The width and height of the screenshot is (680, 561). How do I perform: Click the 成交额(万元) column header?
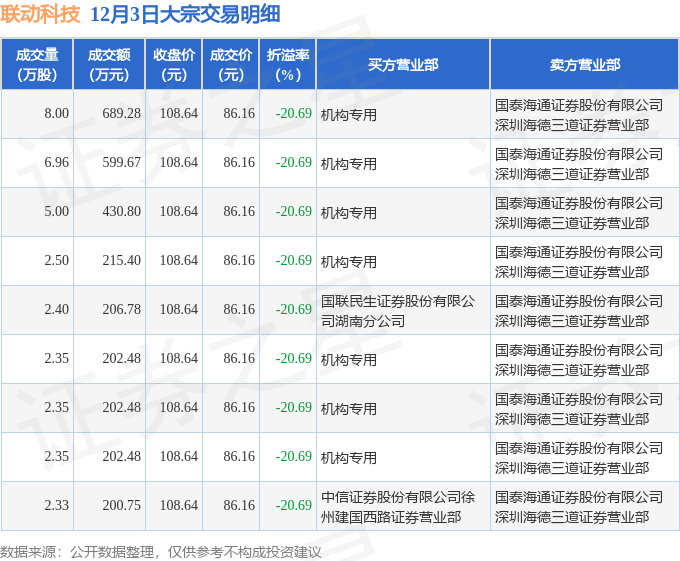point(109,65)
